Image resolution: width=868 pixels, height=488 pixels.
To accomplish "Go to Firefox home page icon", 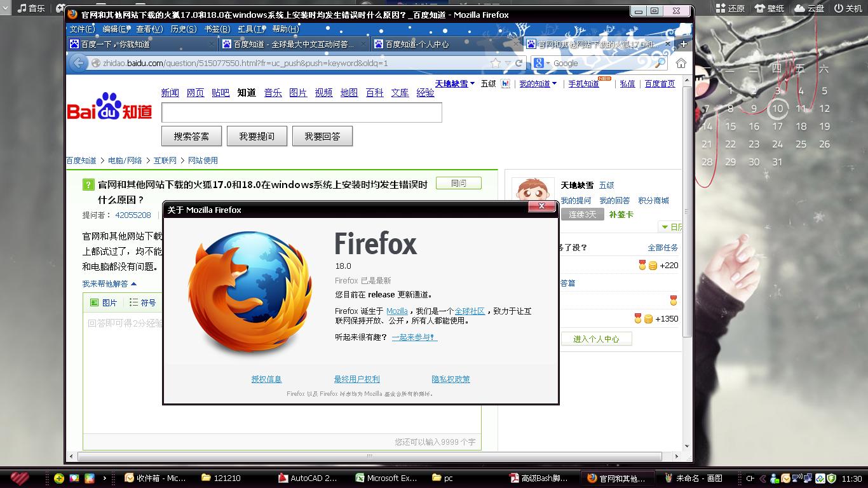I will tap(681, 63).
